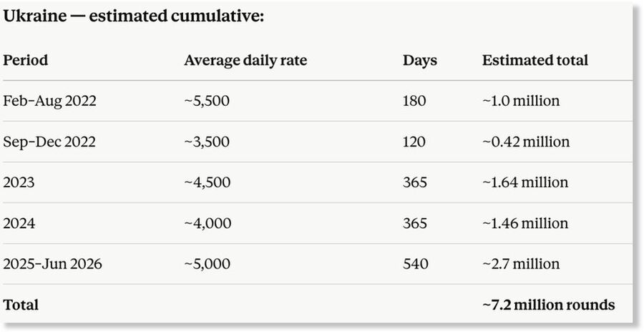Select the Days column header
The width and height of the screenshot is (644, 334).
pos(420,60)
